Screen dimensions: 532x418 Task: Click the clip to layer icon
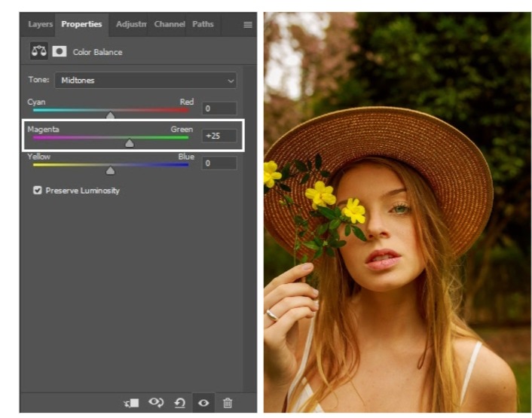131,403
